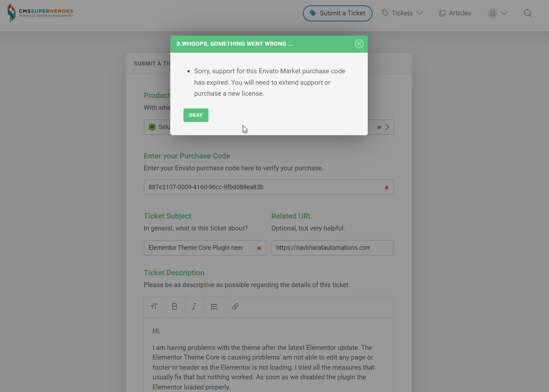Open the product selector dropdown arrow
This screenshot has height=392, width=549.
pos(387,127)
